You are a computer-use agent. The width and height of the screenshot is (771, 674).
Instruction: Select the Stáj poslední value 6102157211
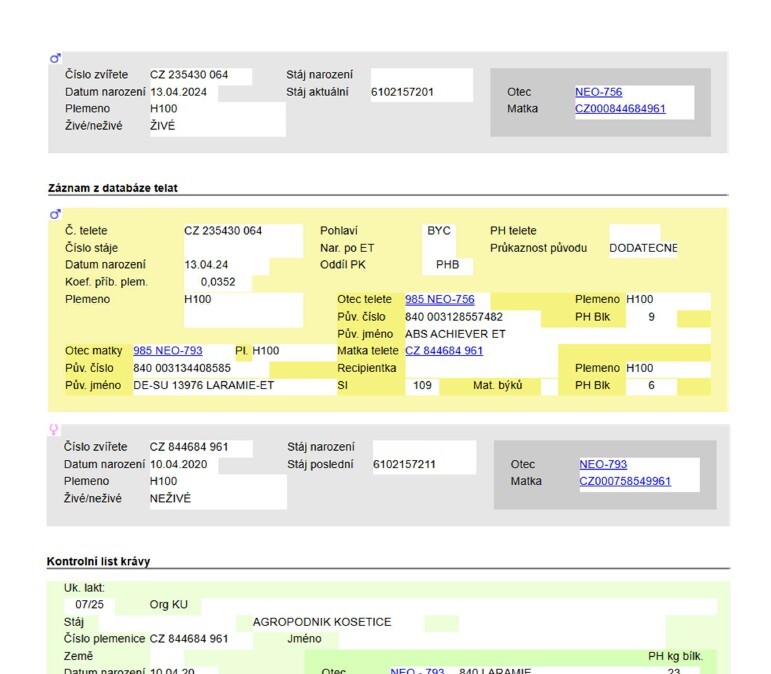click(x=404, y=464)
